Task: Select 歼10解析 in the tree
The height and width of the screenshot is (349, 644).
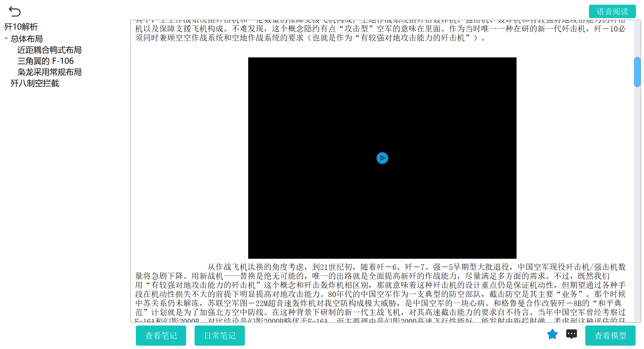Action: (x=21, y=27)
